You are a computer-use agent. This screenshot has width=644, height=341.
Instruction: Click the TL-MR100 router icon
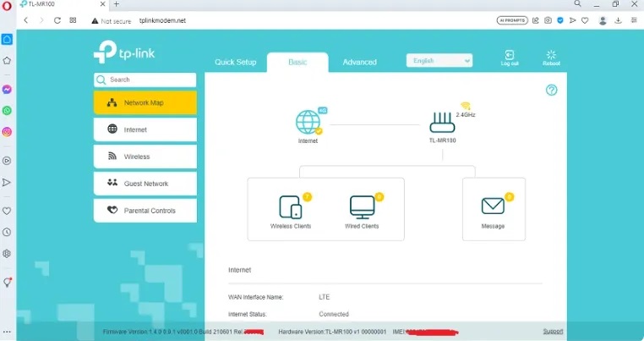[442, 123]
